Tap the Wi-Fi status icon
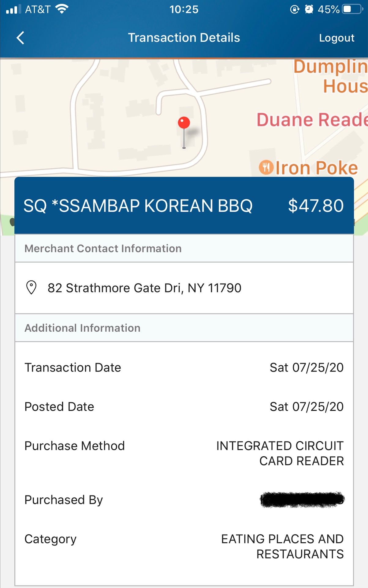 (x=62, y=9)
